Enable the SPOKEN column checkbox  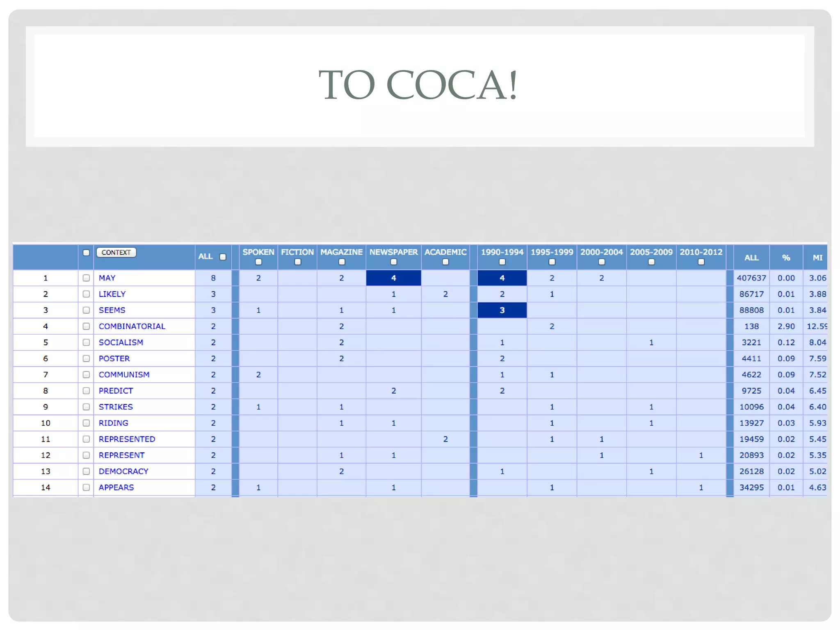[x=258, y=262]
